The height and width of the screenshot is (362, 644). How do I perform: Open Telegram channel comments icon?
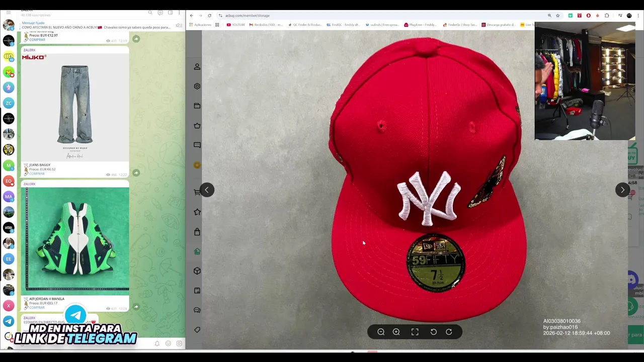160,13
